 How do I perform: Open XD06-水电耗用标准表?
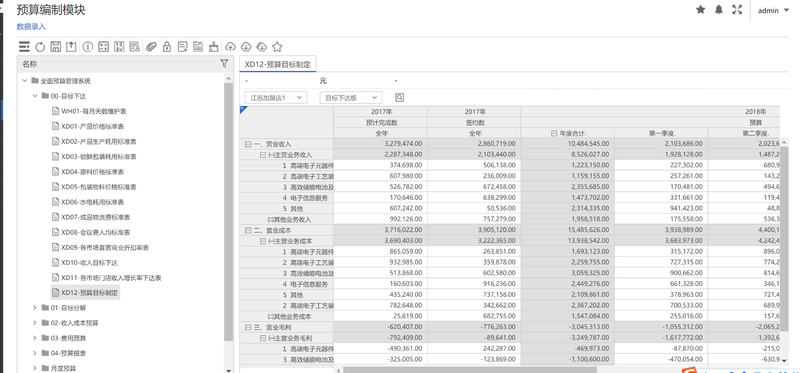point(92,202)
